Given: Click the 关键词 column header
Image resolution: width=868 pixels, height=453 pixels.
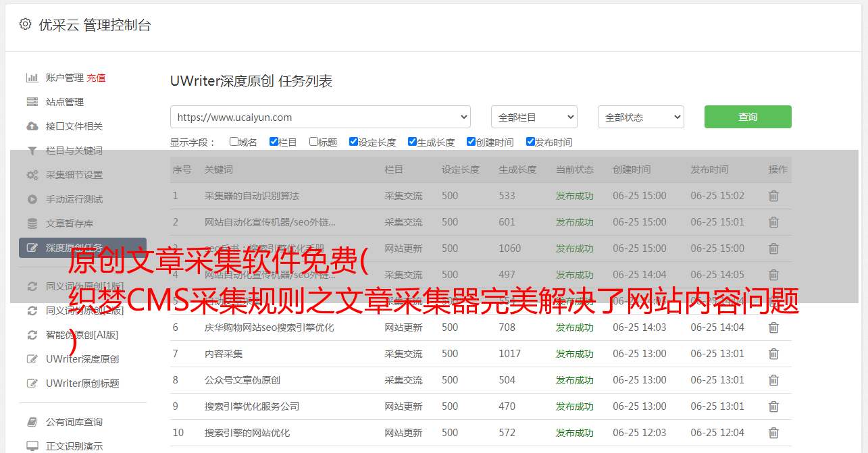Looking at the screenshot, I should 219,169.
